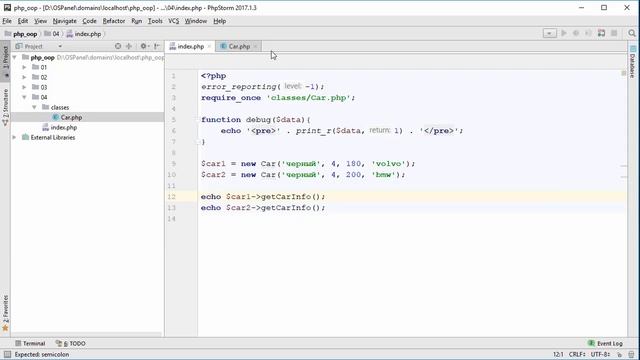Screen dimensions: 640x360
Task: Close the index.php editor tab
Action: 209,47
